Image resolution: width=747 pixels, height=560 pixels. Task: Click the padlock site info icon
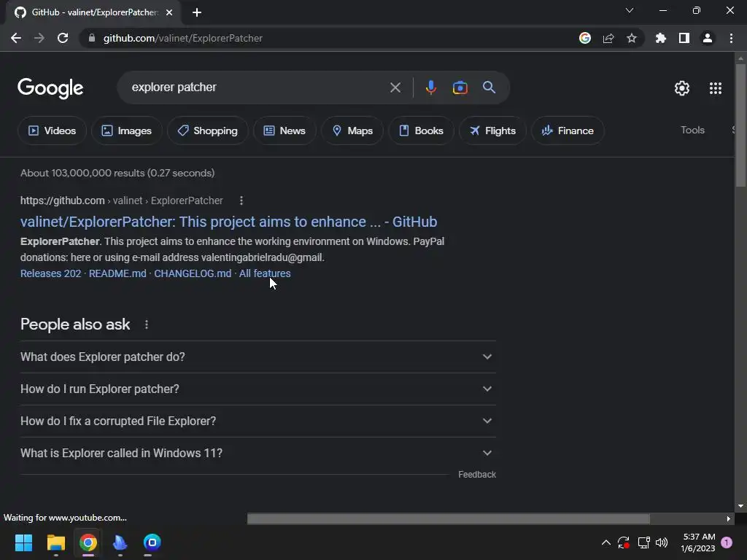click(92, 38)
